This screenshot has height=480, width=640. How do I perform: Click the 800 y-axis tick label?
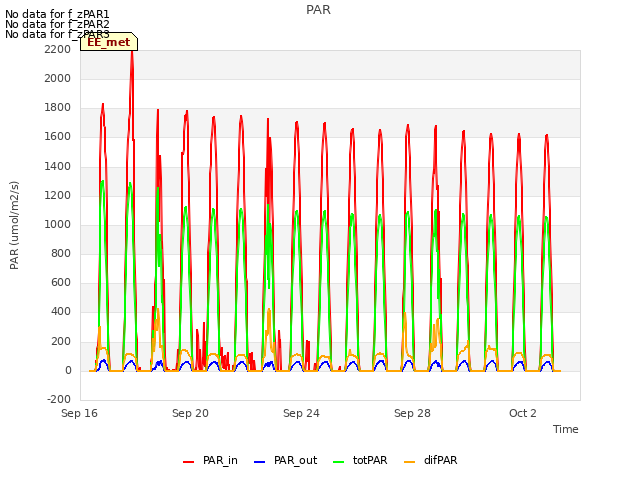click(61, 253)
